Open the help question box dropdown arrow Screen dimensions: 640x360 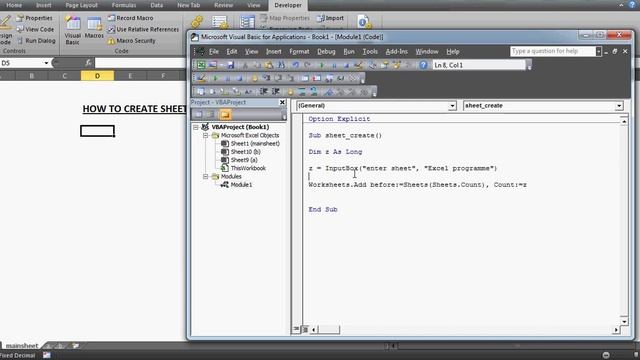click(598, 51)
